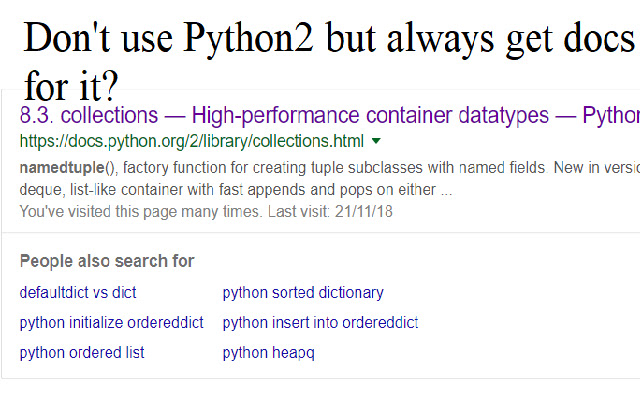Open the python ordered list suggestion
The height and width of the screenshot is (400, 640).
point(82,353)
